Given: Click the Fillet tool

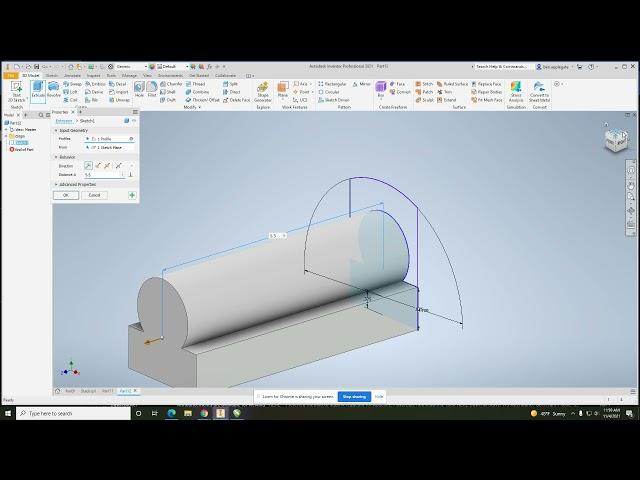Looking at the screenshot, I should (152, 90).
